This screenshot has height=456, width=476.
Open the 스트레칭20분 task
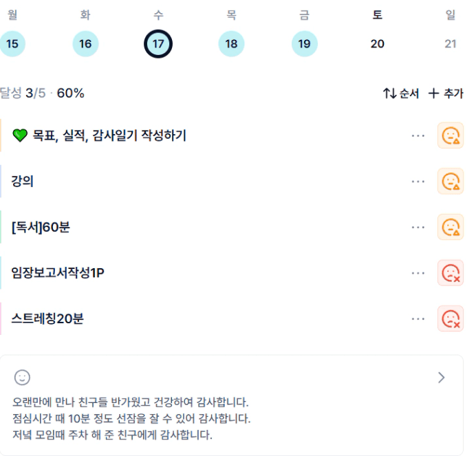47,318
